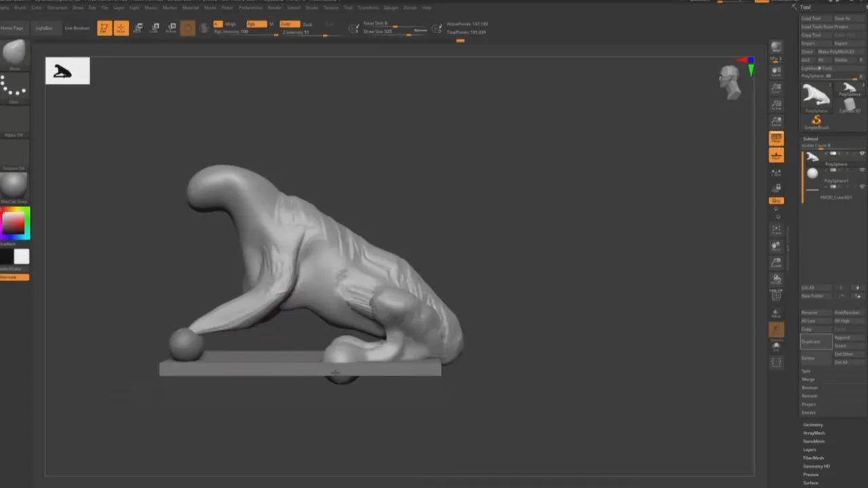Viewport: 868px width, 488px height.
Task: Click Make PolyMesh3D button
Action: click(x=841, y=52)
